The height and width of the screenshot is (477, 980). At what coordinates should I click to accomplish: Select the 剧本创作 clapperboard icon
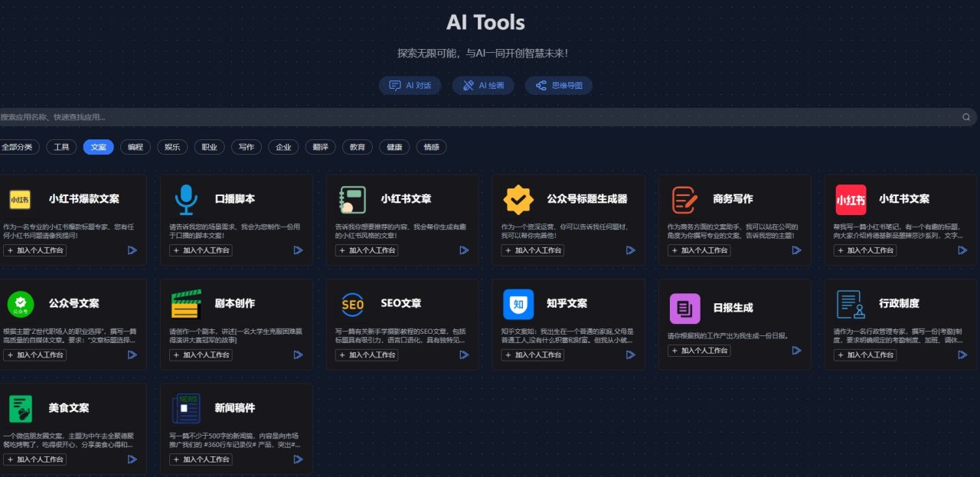point(186,303)
